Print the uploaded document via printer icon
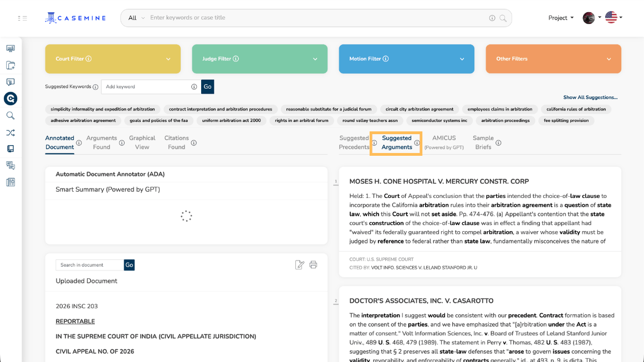Image resolution: width=644 pixels, height=362 pixels. point(313,265)
